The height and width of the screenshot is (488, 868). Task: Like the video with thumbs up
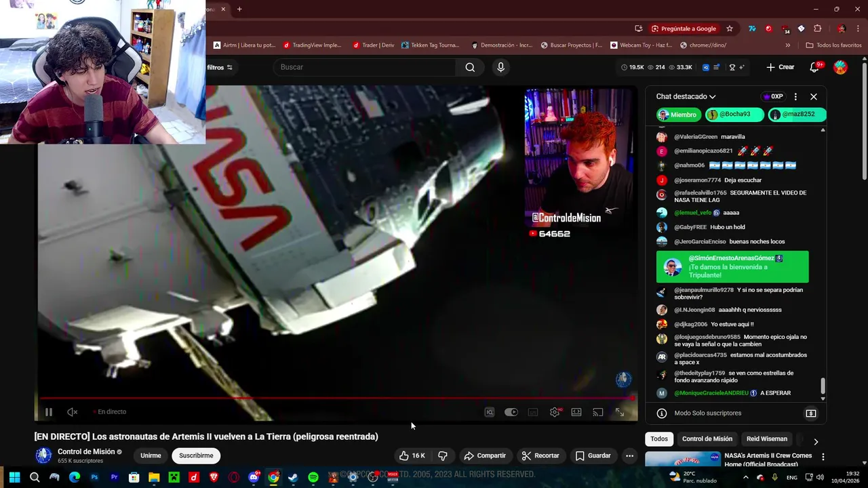412,455
